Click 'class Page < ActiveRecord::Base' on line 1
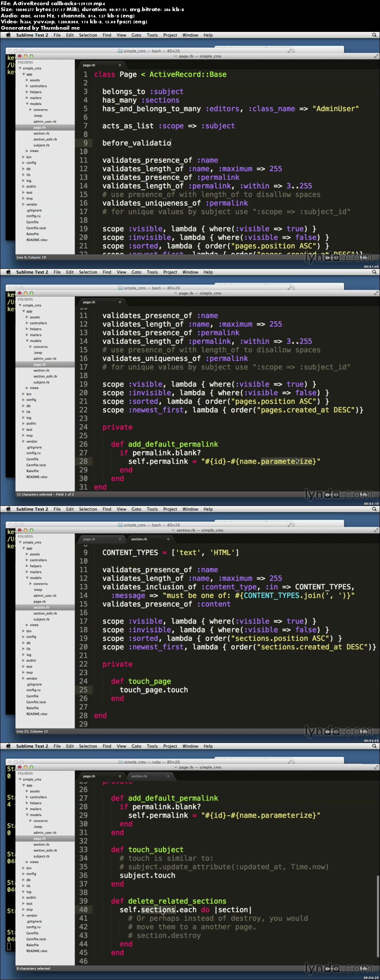380x980 pixels. pyautogui.click(x=160, y=75)
